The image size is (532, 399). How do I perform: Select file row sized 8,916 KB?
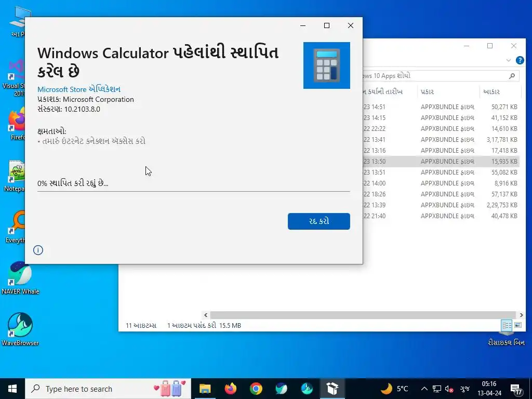point(441,183)
